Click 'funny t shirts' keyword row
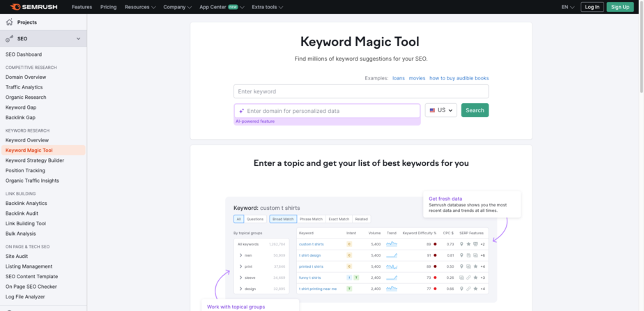This screenshot has height=311, width=644. point(310,278)
